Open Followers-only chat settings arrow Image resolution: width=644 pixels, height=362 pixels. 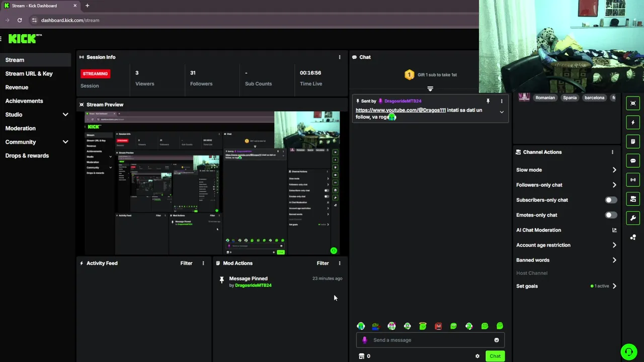pos(614,185)
